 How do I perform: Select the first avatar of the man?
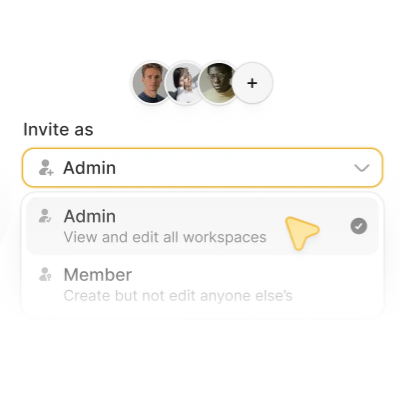(152, 83)
